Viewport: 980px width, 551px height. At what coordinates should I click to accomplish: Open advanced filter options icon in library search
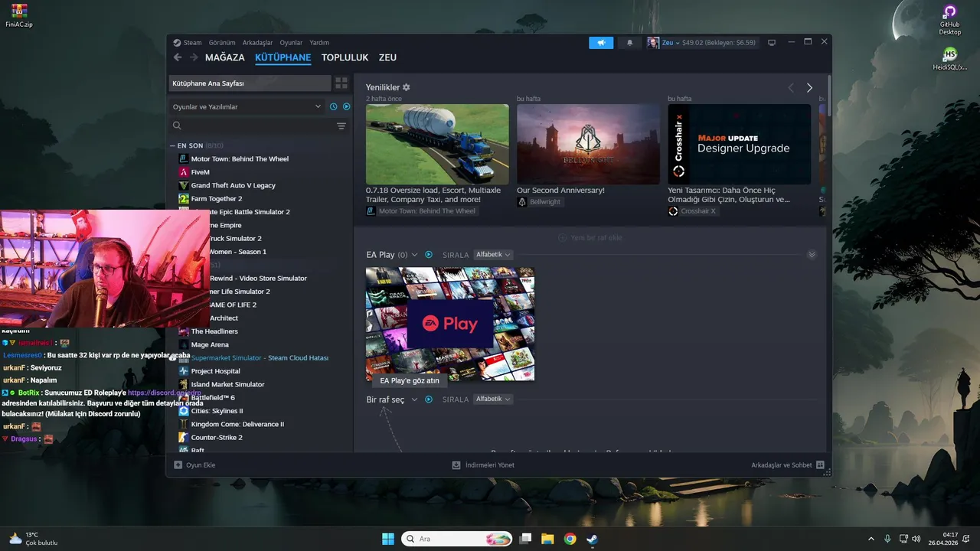(x=341, y=126)
